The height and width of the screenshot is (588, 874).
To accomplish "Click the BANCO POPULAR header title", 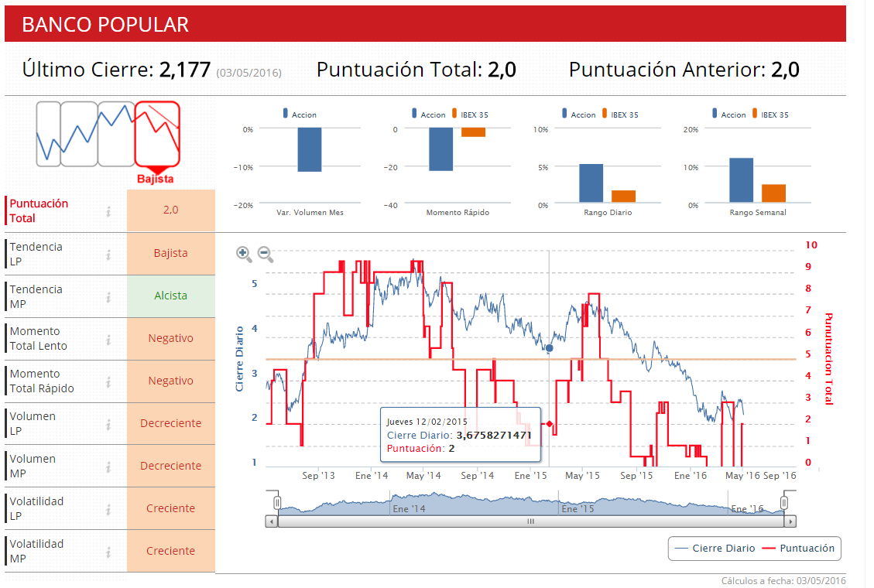I will coord(105,25).
